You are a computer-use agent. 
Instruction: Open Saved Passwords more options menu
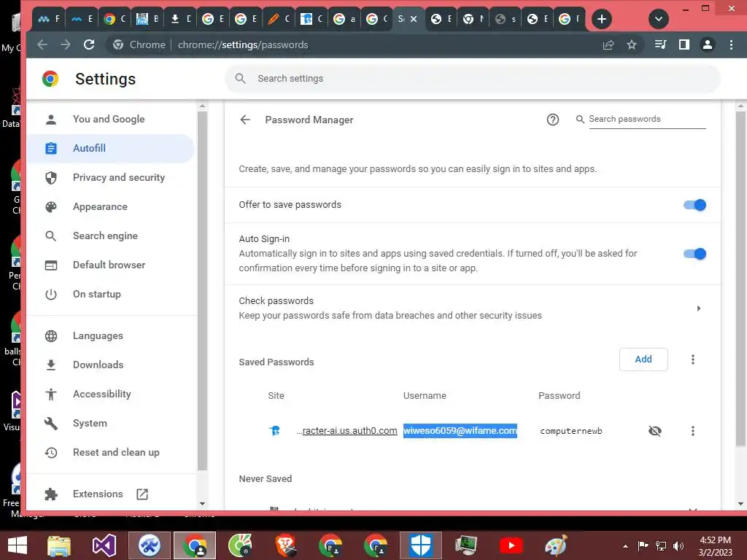(693, 359)
